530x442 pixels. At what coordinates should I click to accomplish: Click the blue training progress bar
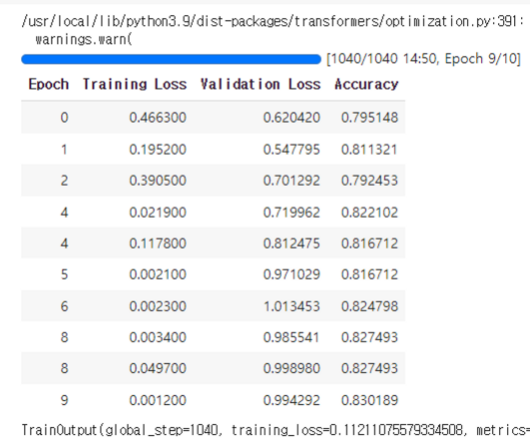(171, 59)
